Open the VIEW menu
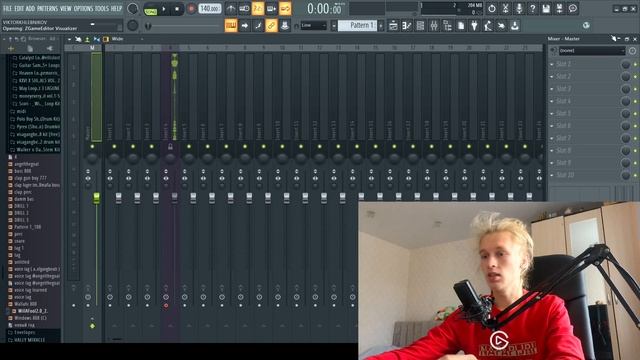The height and width of the screenshot is (360, 640). point(66,9)
